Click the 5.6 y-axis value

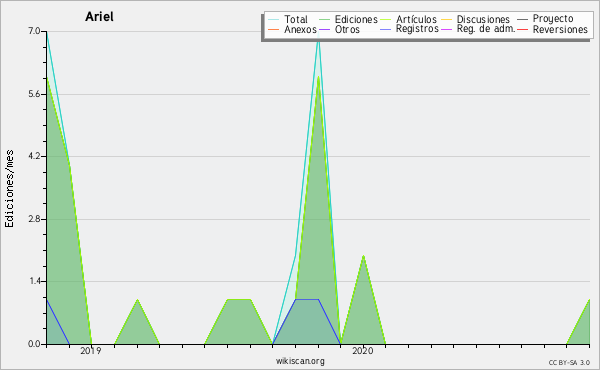click(34, 94)
